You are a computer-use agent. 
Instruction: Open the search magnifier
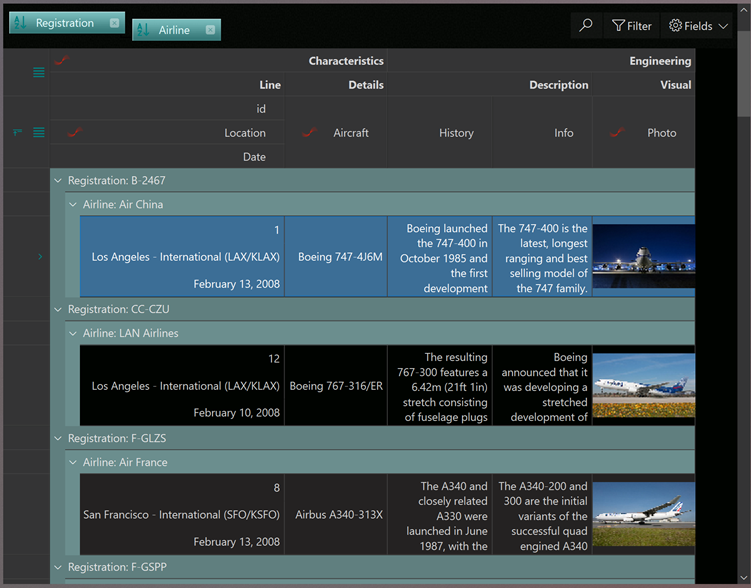coord(585,25)
